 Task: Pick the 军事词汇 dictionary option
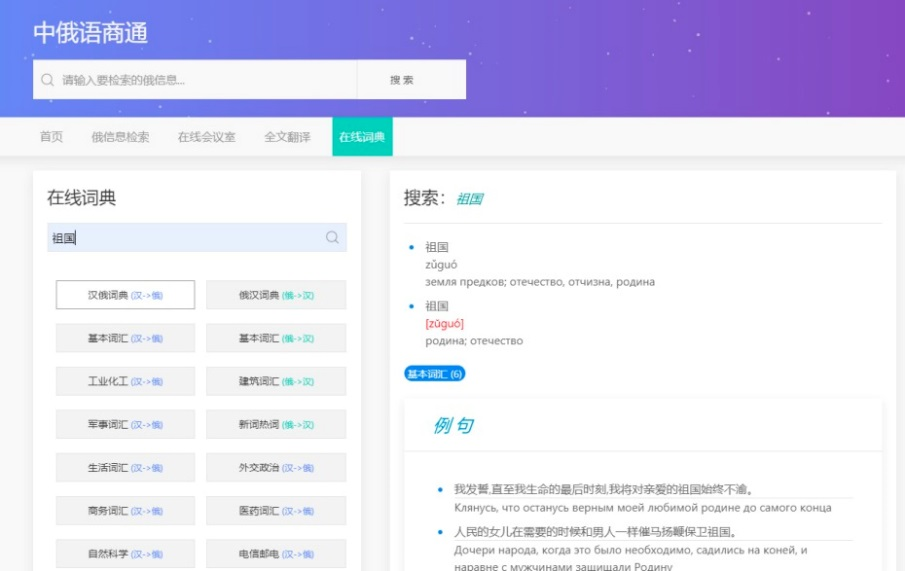[x=125, y=424]
